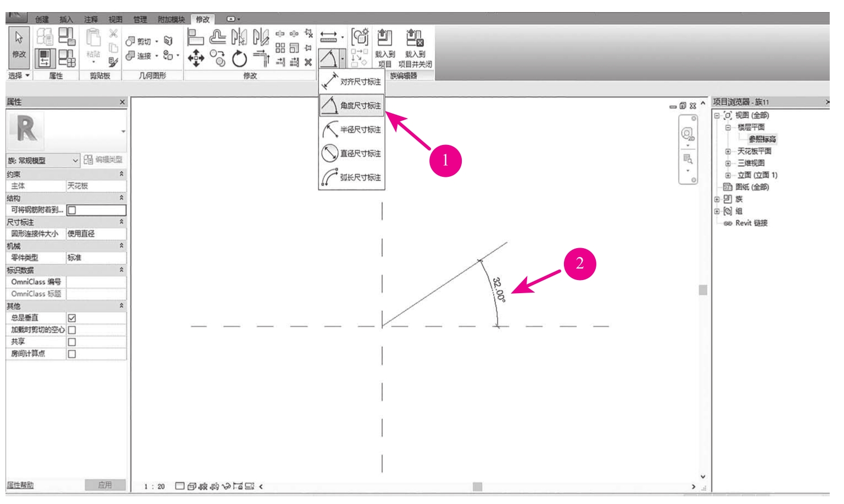Click the Rotate tool icon
The width and height of the screenshot is (844, 504).
coord(239,58)
